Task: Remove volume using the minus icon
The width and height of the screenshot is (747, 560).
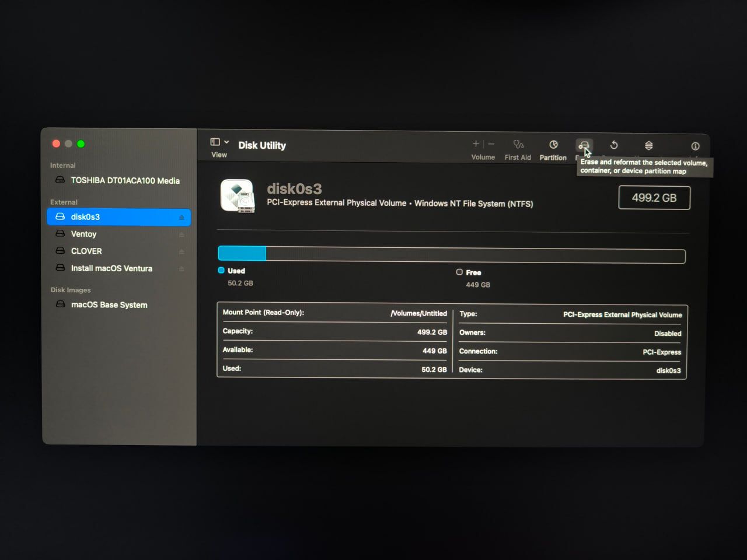Action: tap(491, 144)
